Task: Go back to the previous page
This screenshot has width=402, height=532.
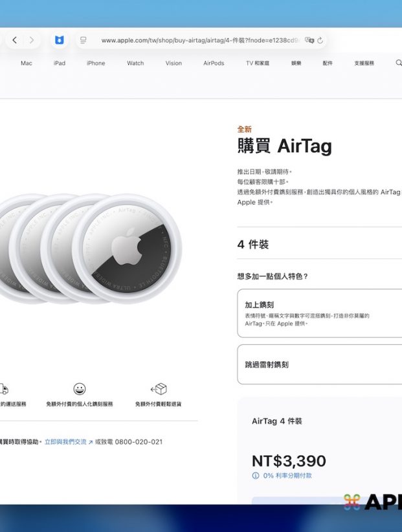Action: coord(15,40)
